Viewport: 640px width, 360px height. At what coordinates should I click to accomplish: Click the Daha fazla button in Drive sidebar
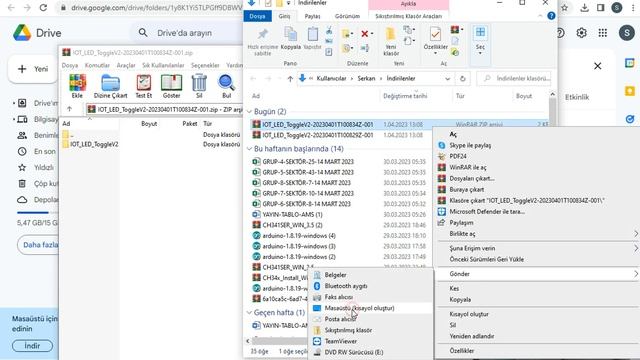coord(38,245)
